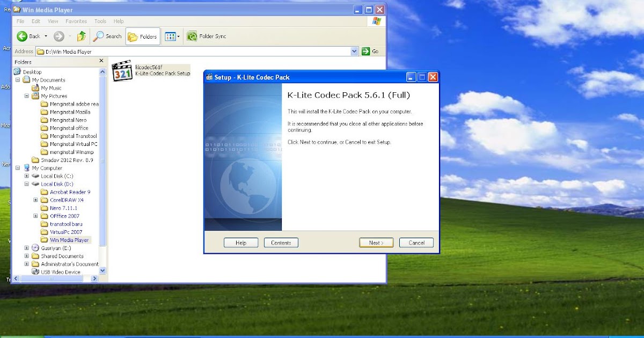This screenshot has height=338, width=644.
Task: Click the Back arrow icon in Explorer
Action: pos(22,36)
